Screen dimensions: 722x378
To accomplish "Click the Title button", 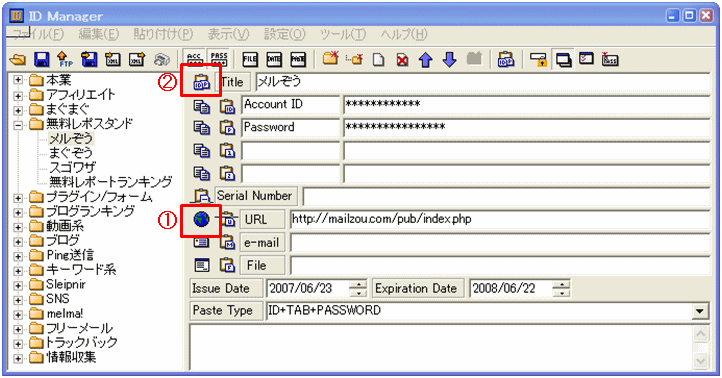I will tap(232, 82).
